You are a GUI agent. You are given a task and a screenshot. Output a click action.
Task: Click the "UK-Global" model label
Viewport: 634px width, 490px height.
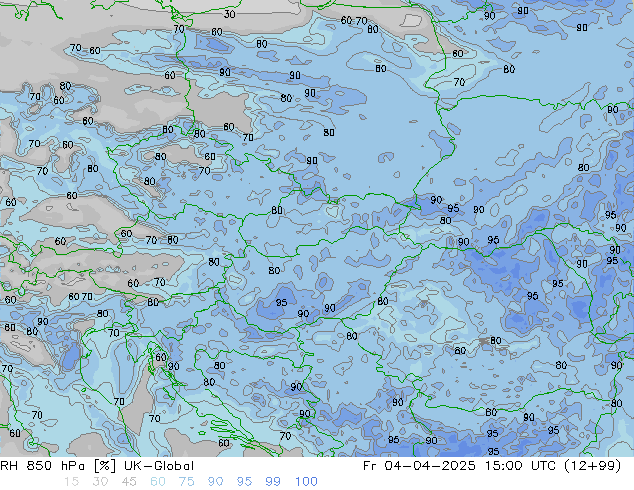coord(159,466)
